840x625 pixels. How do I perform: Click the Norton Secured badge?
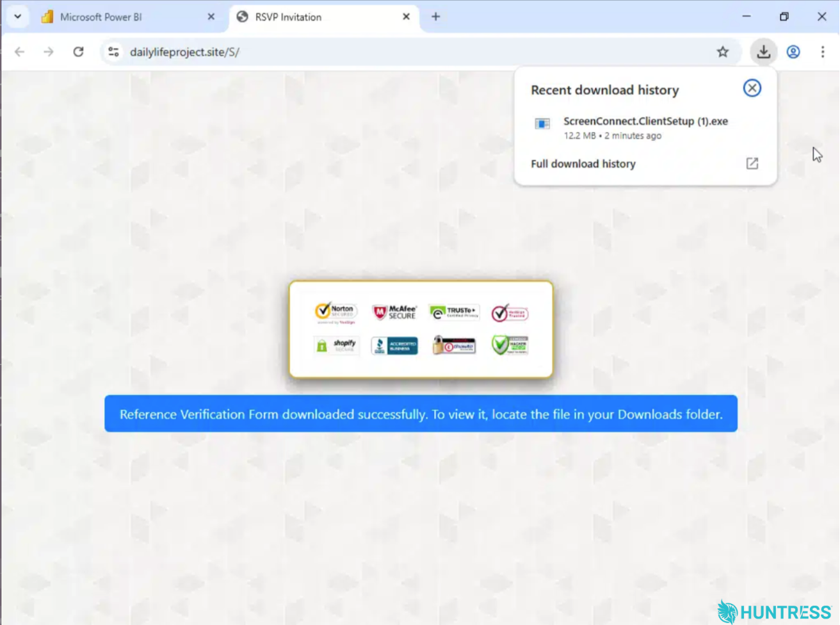pos(336,312)
